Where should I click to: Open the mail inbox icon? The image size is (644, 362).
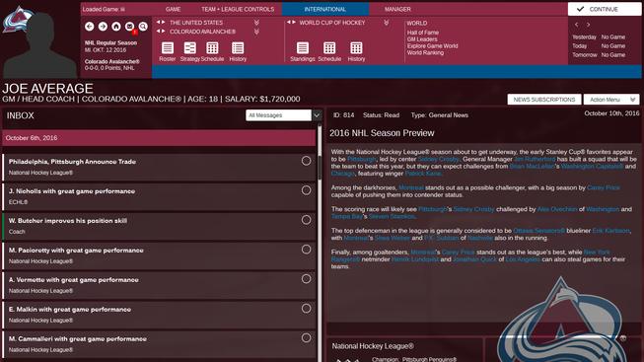(x=130, y=27)
